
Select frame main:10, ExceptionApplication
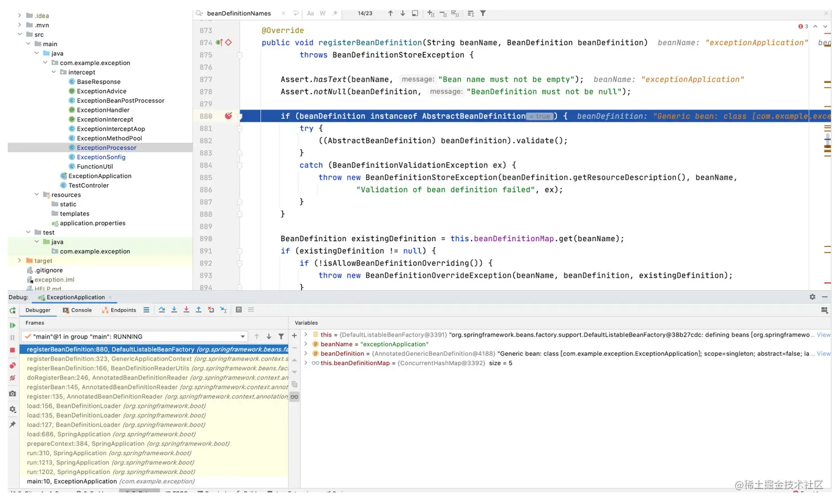[154, 481]
